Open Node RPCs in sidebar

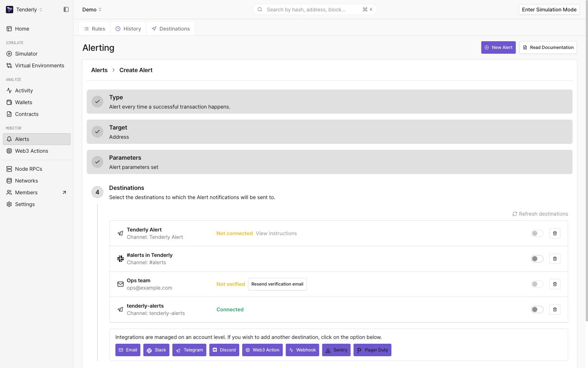(x=37, y=169)
